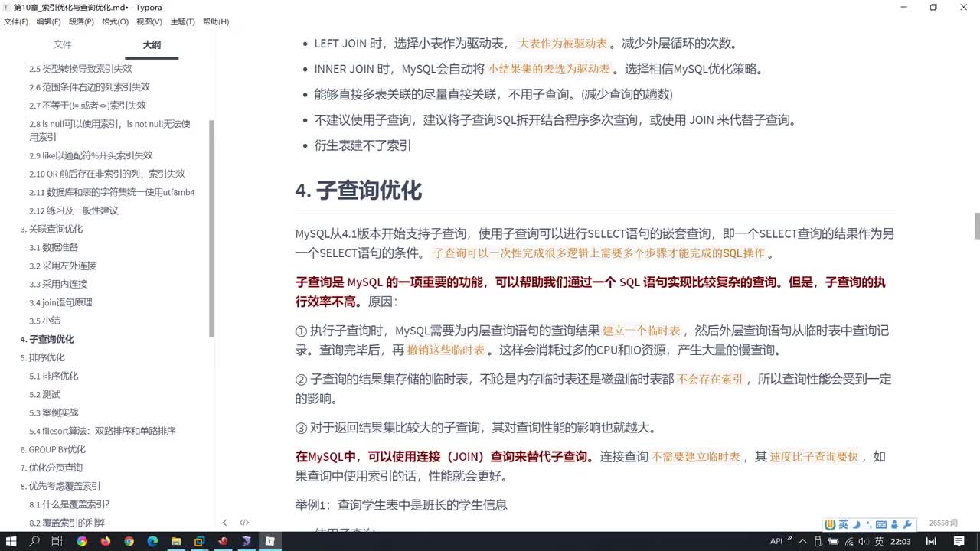
Task: Click the heading 4. 子查询优化
Action: click(358, 190)
